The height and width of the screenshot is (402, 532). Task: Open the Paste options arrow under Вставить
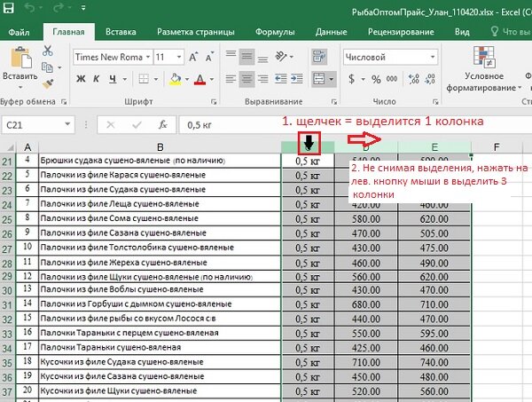pyautogui.click(x=20, y=88)
